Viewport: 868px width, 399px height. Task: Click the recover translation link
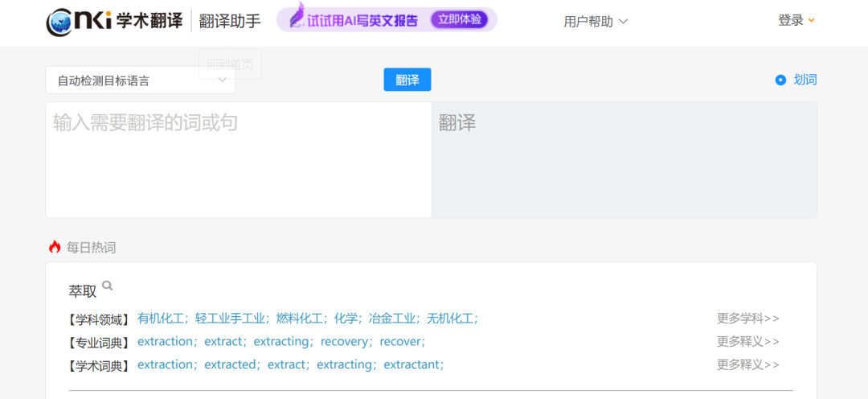(400, 341)
